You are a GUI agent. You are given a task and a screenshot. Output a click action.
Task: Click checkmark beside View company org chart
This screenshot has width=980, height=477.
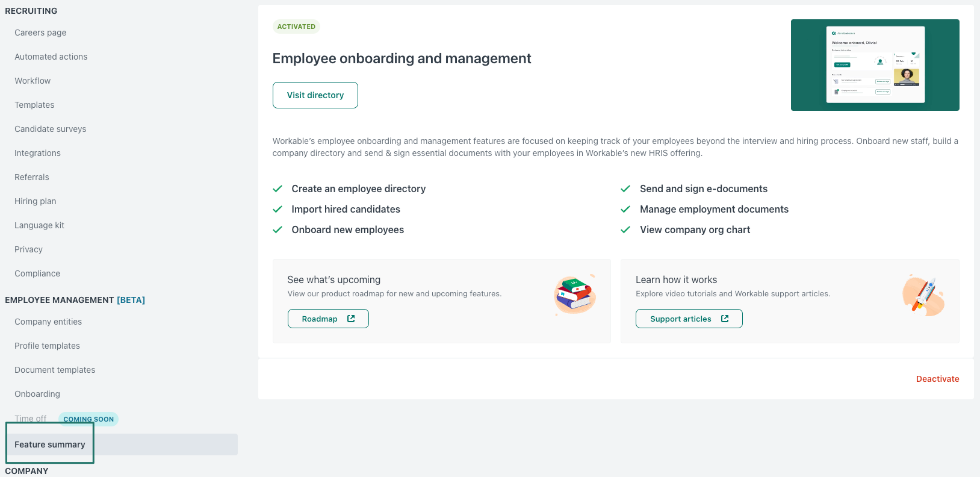[x=625, y=229]
